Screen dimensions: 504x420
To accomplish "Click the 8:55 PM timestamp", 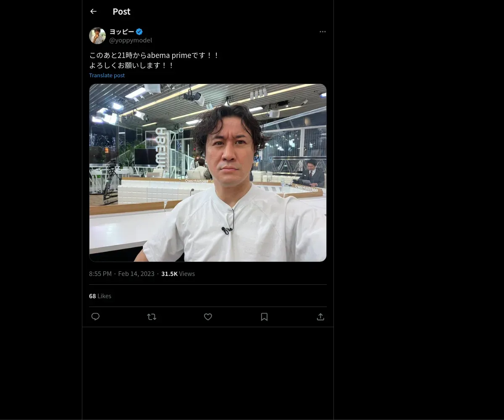I will 100,273.
